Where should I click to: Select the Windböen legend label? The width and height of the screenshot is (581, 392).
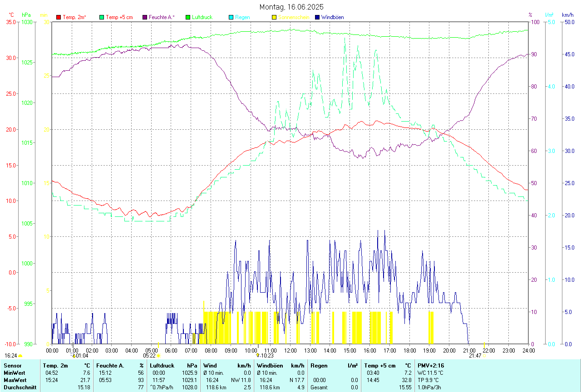point(332,17)
